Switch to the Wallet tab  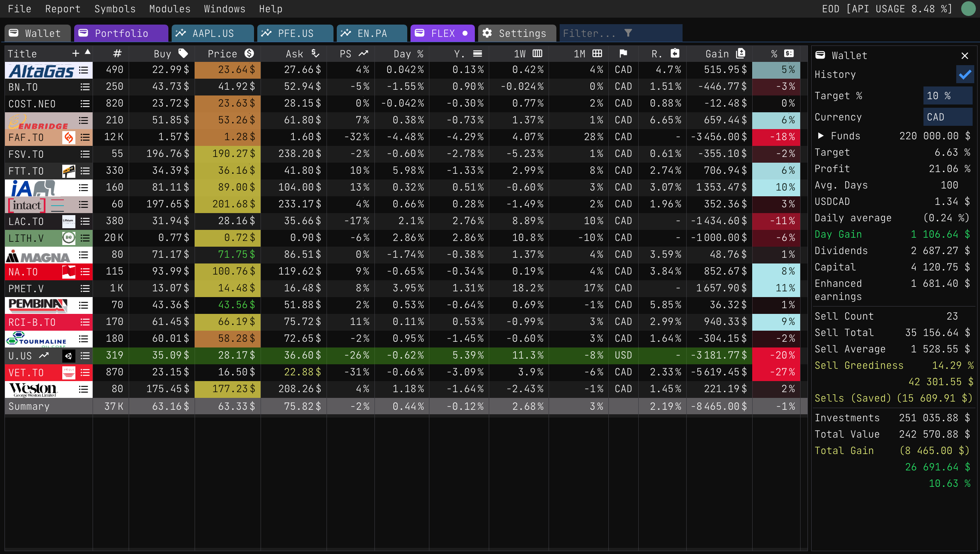tap(38, 33)
